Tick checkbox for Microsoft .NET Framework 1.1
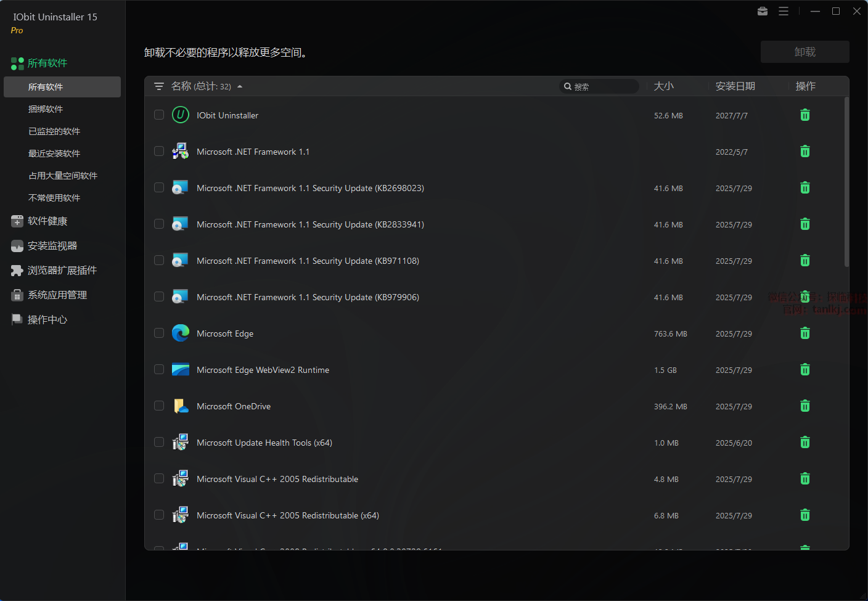The image size is (868, 601). click(159, 152)
